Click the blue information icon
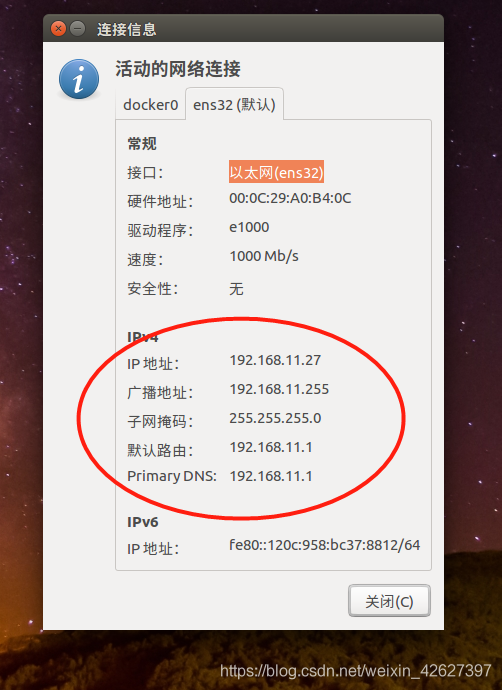502x690 pixels. click(79, 79)
